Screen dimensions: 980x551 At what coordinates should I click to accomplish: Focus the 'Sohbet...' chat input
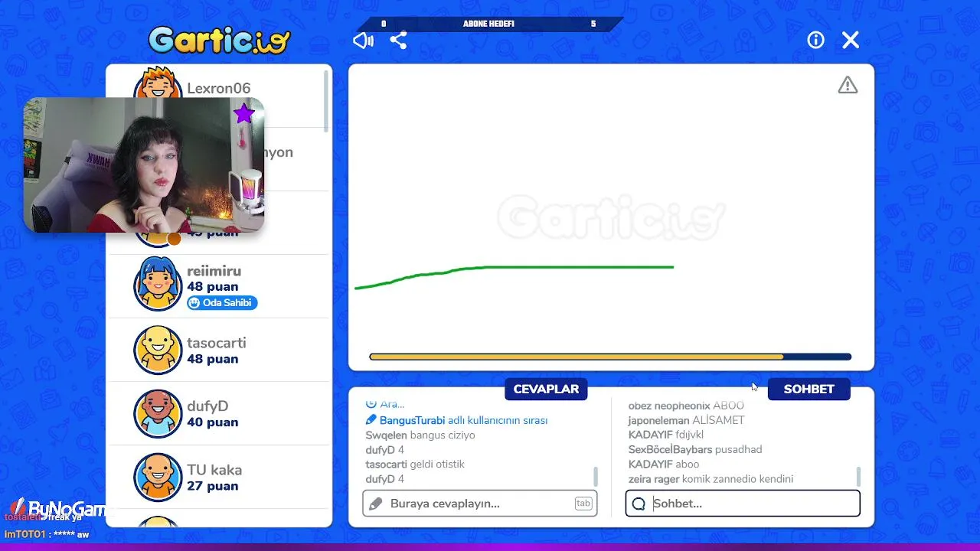coord(743,504)
